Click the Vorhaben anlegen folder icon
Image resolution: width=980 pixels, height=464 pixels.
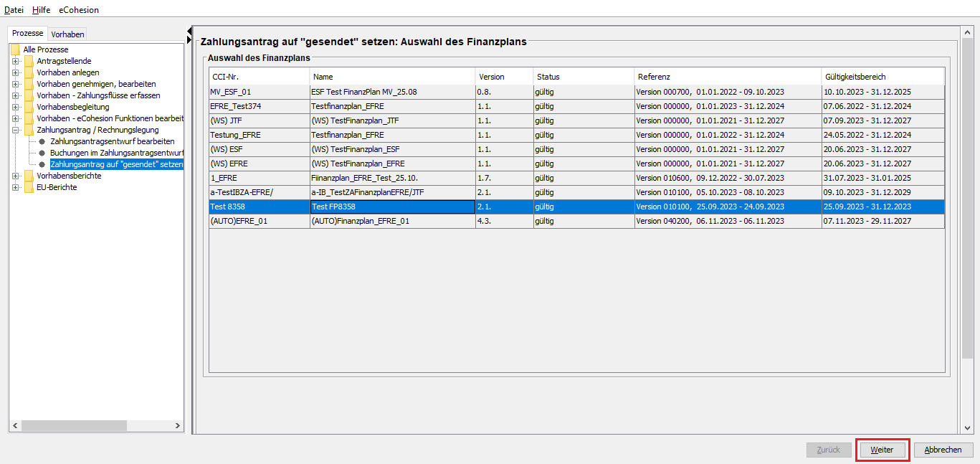[x=29, y=72]
